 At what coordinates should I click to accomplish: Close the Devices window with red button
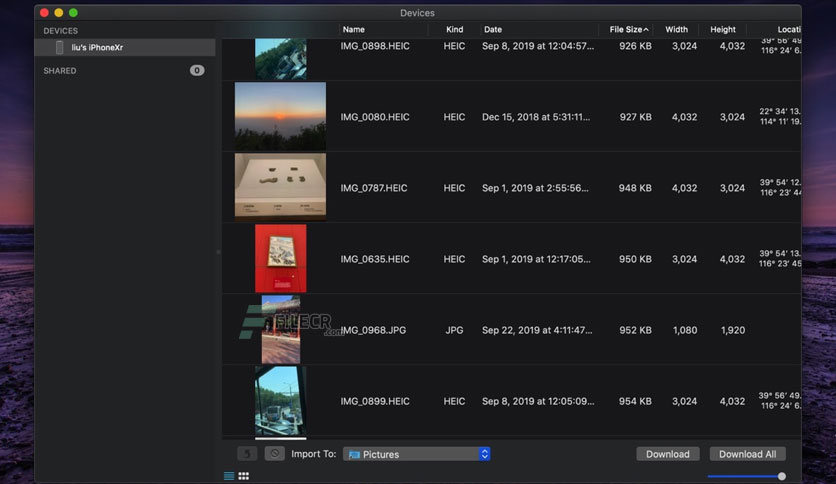44,13
